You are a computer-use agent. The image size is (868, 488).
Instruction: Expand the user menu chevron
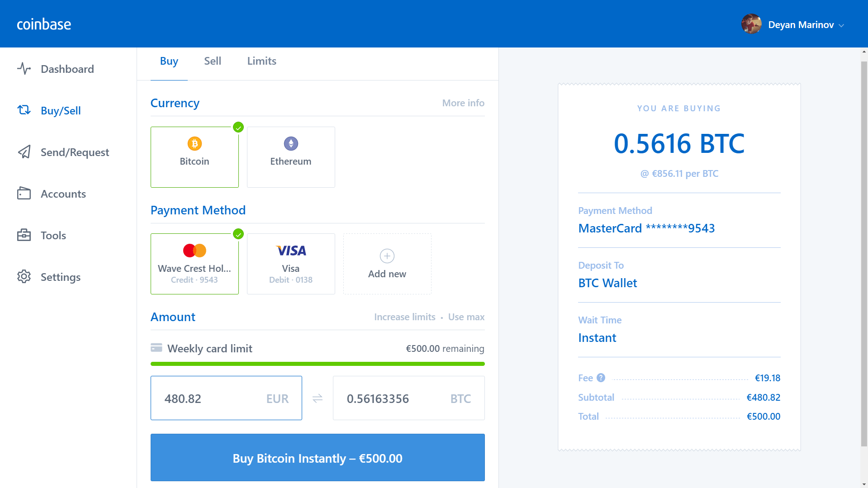[841, 26]
